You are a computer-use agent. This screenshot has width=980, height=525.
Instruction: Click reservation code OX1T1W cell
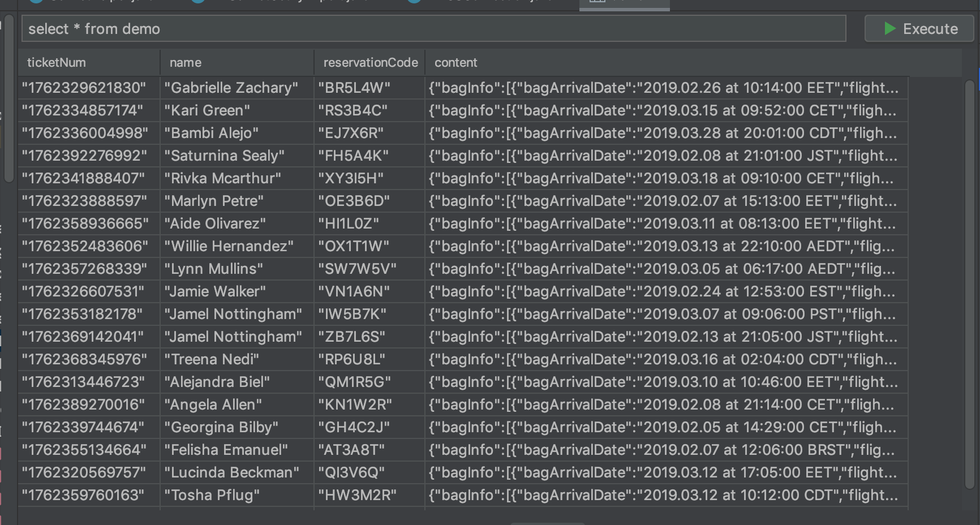354,247
